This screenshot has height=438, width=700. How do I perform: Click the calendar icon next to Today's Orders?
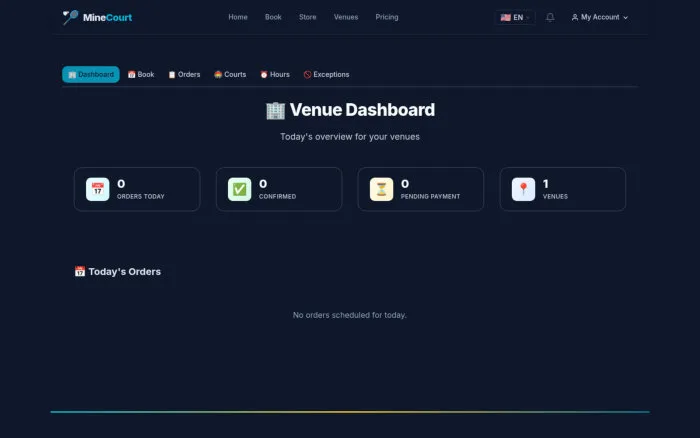(x=80, y=271)
